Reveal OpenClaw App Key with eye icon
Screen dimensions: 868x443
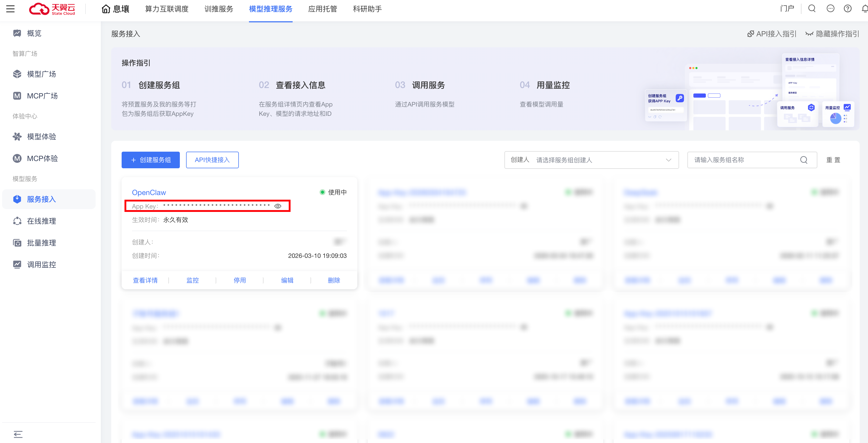pyautogui.click(x=278, y=206)
